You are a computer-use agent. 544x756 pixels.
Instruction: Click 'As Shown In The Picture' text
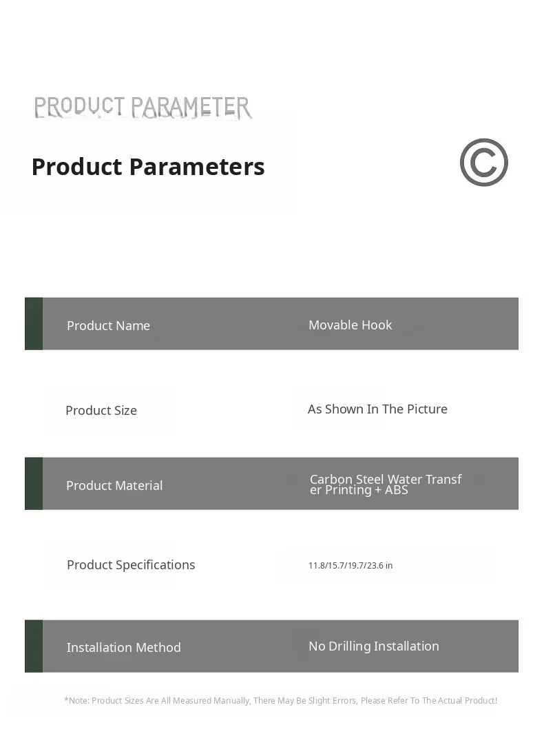tap(377, 409)
